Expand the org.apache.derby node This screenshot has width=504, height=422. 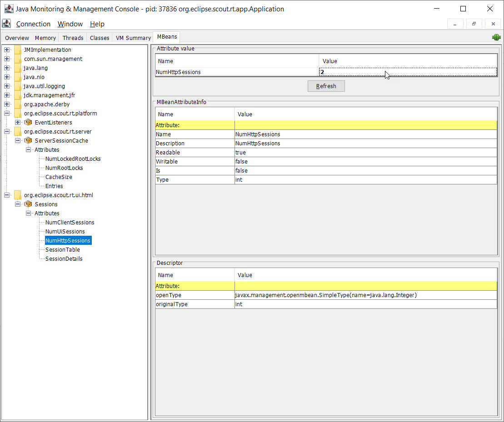tap(7, 104)
